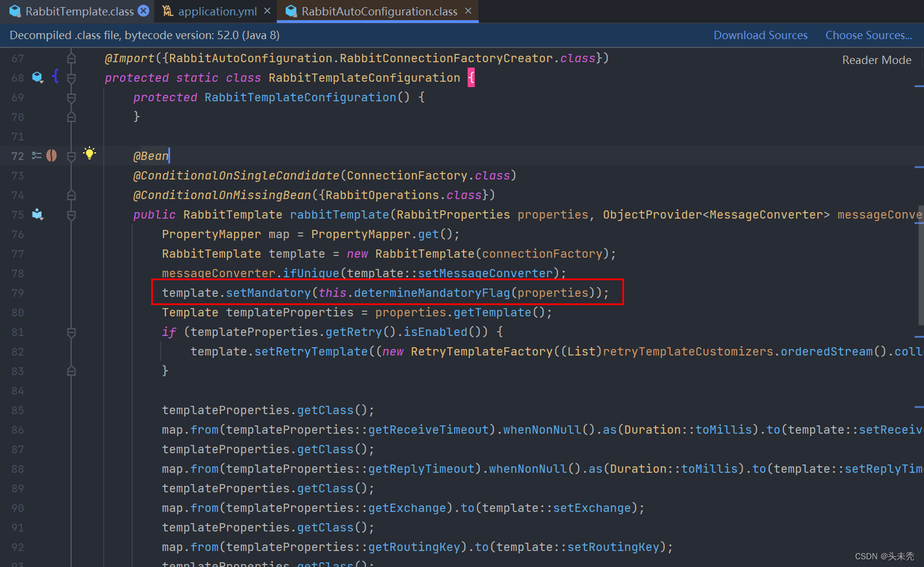The image size is (924, 567).
Task: Toggle Reader Mode
Action: [877, 60]
